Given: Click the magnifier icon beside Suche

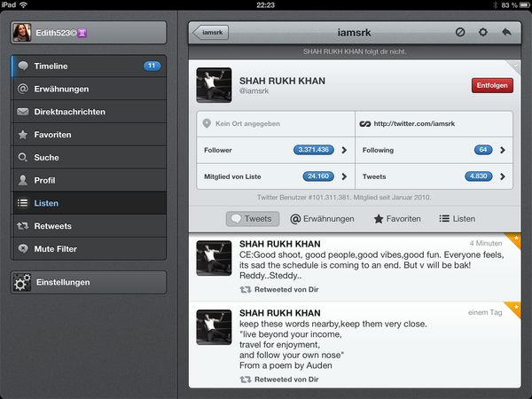Looking at the screenshot, I should (x=23, y=158).
